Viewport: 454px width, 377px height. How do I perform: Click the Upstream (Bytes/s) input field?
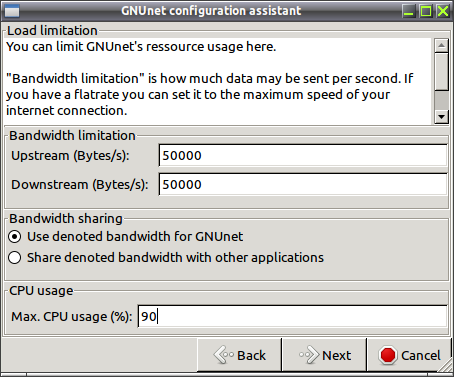point(303,155)
